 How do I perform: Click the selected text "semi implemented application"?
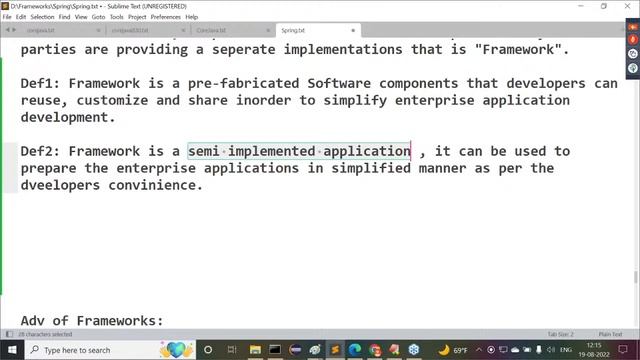(x=299, y=151)
